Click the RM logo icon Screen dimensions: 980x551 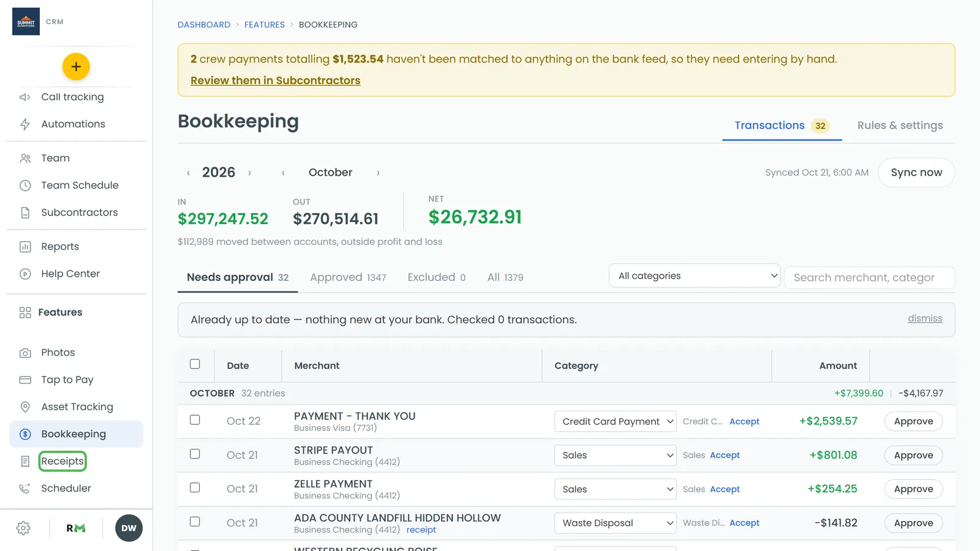coord(76,528)
